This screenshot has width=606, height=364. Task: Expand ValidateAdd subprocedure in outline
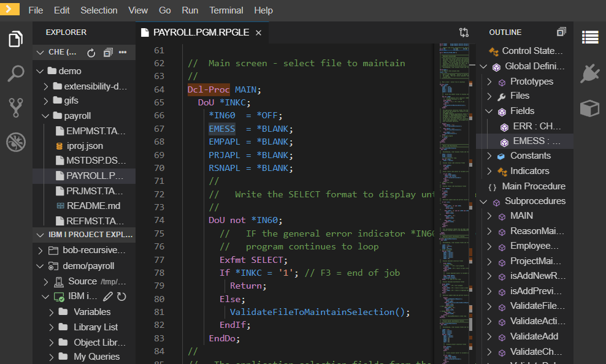coord(489,336)
